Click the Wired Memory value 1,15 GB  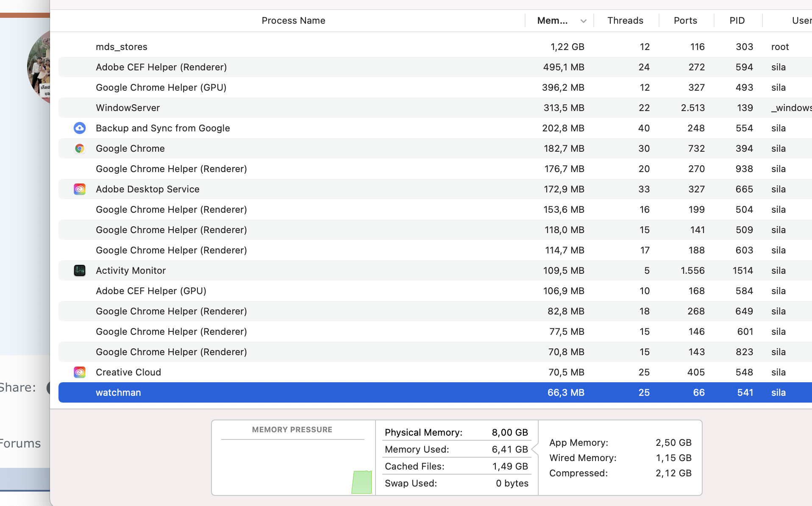pyautogui.click(x=673, y=458)
